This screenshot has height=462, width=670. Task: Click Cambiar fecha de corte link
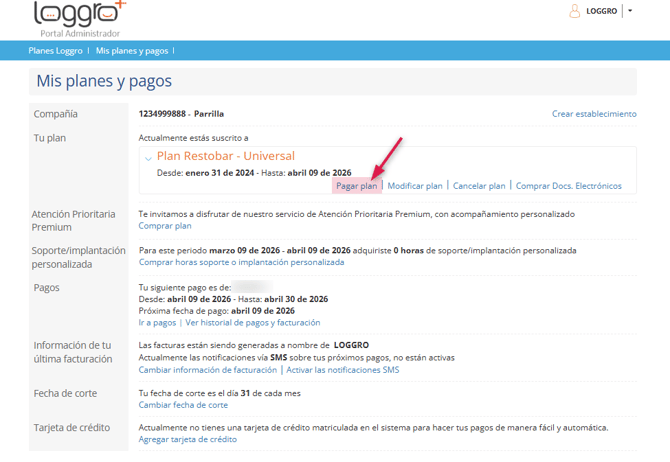tap(183, 405)
